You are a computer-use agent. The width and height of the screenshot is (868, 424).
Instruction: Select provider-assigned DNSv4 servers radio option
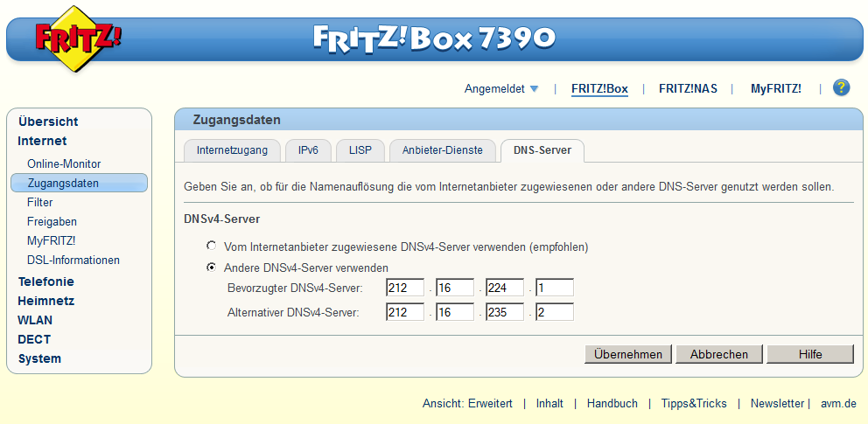(211, 247)
